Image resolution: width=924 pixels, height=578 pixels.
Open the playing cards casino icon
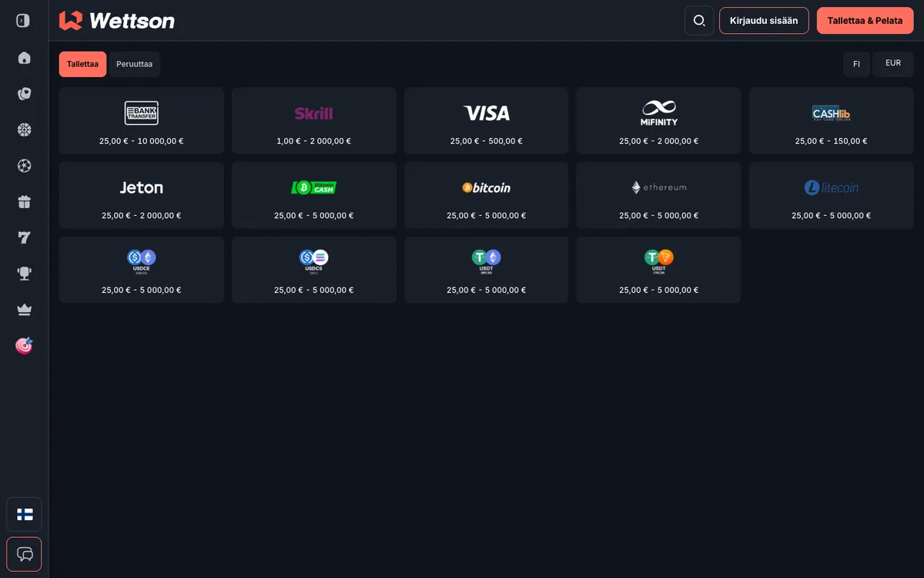click(x=24, y=94)
